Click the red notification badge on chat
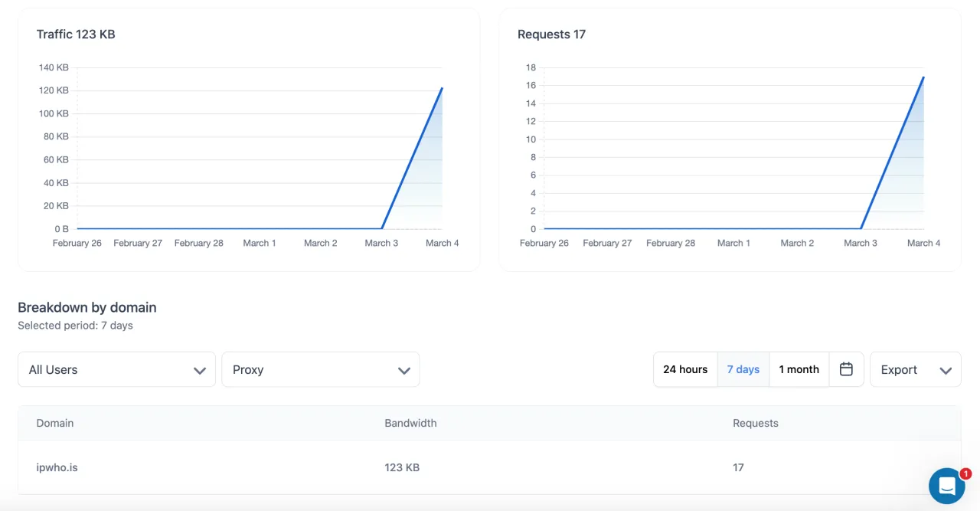This screenshot has height=511, width=980. pos(965,473)
